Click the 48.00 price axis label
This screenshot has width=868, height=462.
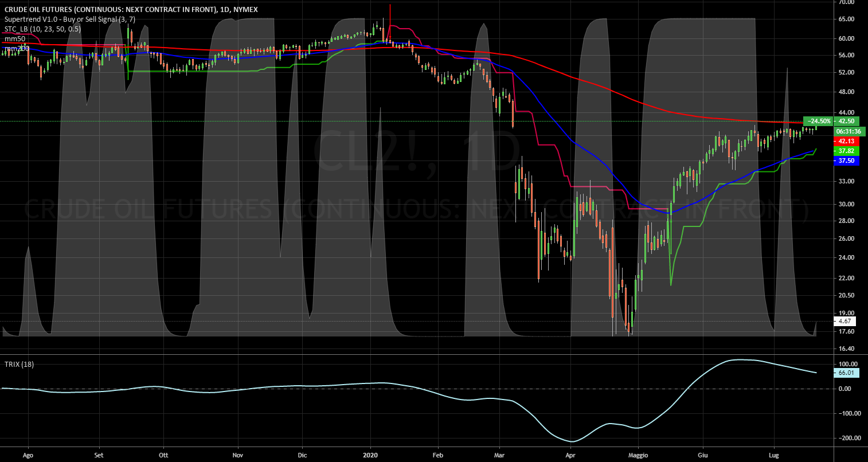click(x=846, y=92)
